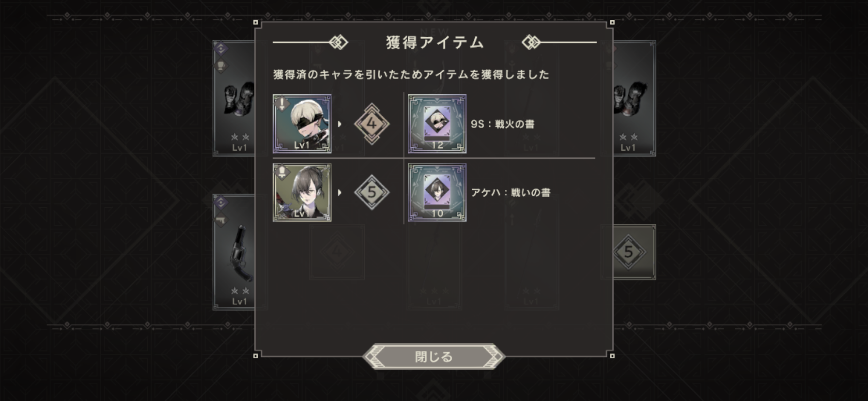The height and width of the screenshot is (401, 868).
Task: Select the revolver weapon card at left
Action: 234,252
